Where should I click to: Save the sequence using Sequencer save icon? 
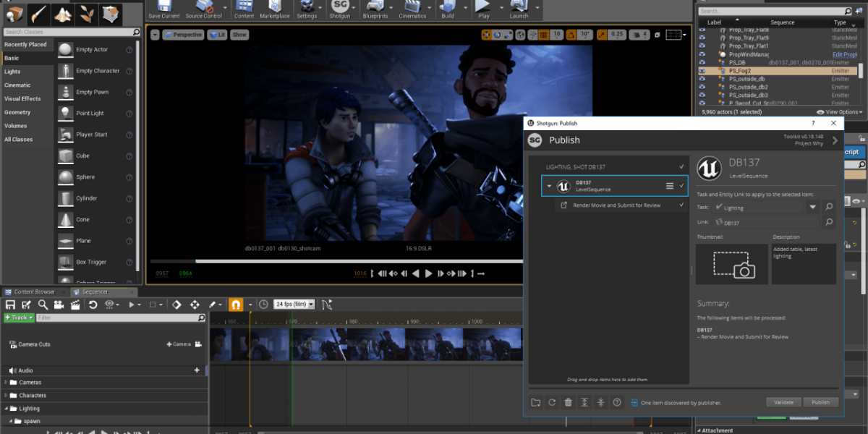tap(10, 305)
